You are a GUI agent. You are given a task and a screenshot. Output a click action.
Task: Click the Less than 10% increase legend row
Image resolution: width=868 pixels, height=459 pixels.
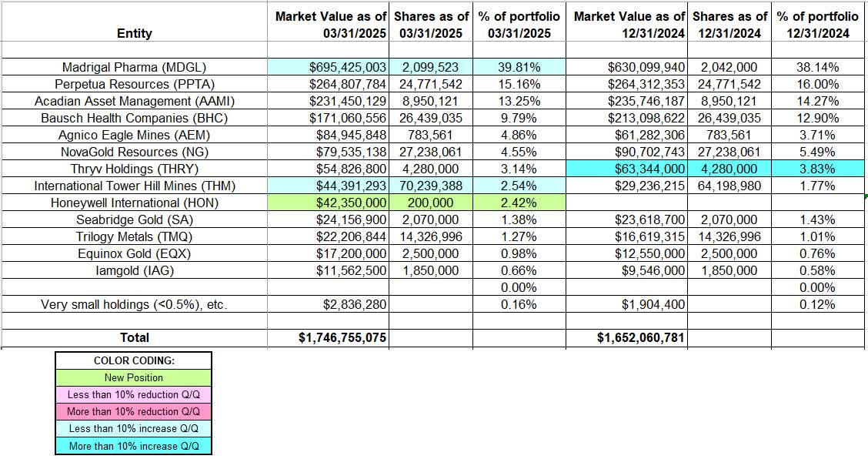(132, 428)
